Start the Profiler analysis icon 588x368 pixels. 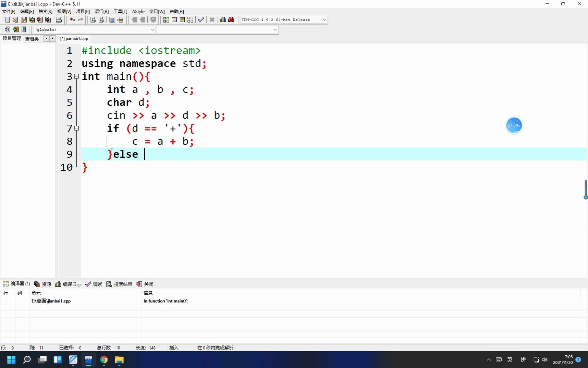click(x=223, y=20)
